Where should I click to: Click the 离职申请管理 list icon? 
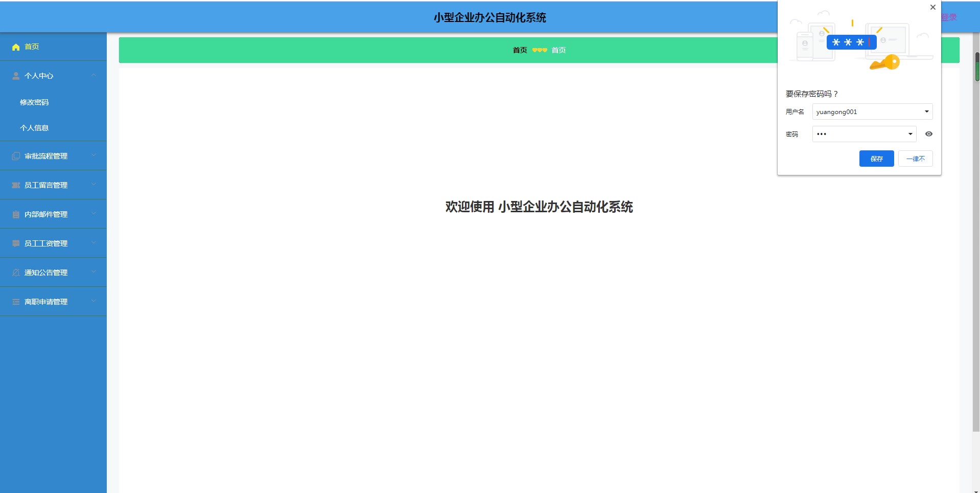[15, 301]
